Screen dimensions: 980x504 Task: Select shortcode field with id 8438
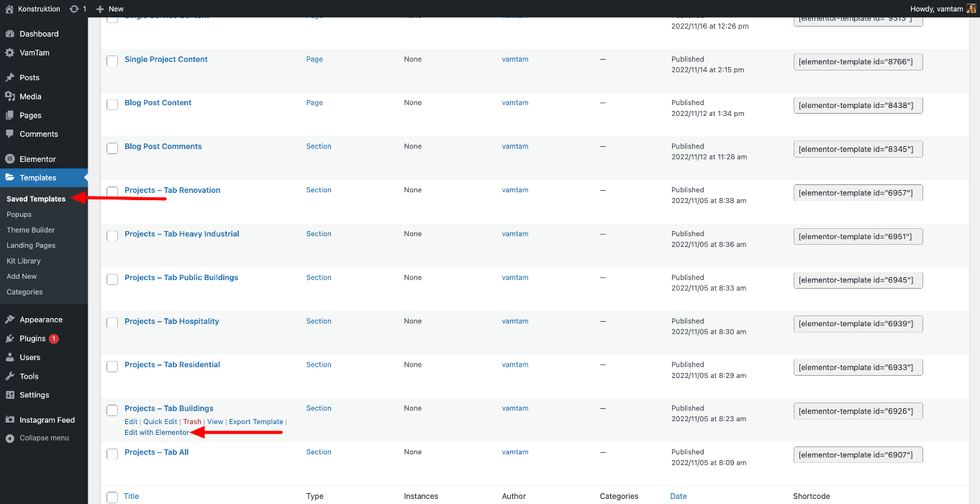(858, 106)
